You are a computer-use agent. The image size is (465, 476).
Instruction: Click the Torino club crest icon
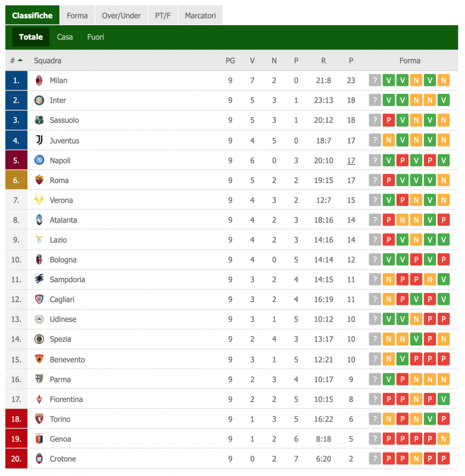point(39,419)
